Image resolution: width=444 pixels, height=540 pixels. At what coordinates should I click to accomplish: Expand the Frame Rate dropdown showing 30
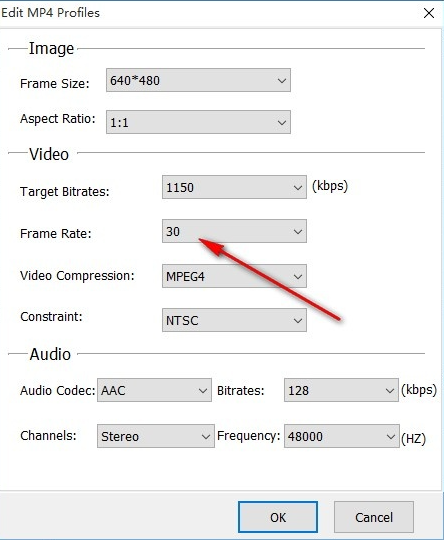[234, 231]
